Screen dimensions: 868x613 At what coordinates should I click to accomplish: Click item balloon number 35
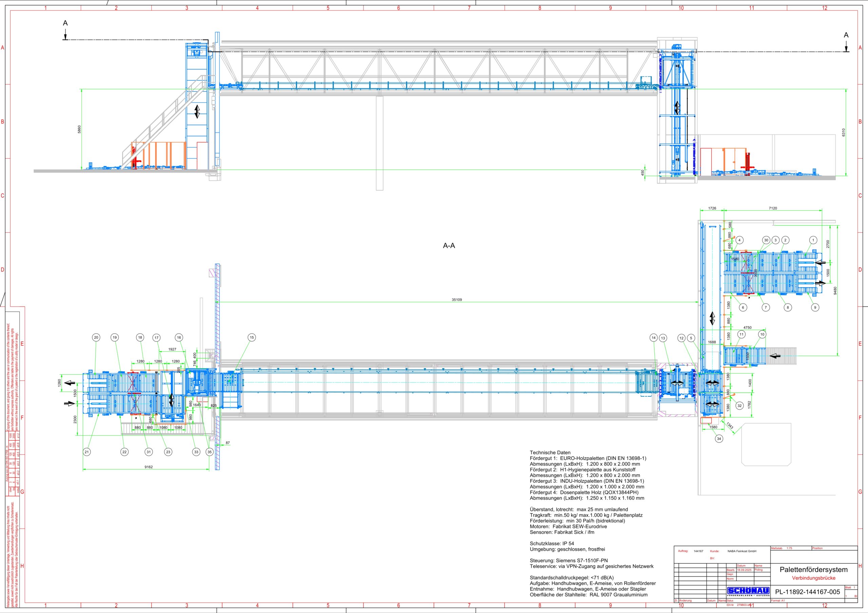pyautogui.click(x=210, y=452)
